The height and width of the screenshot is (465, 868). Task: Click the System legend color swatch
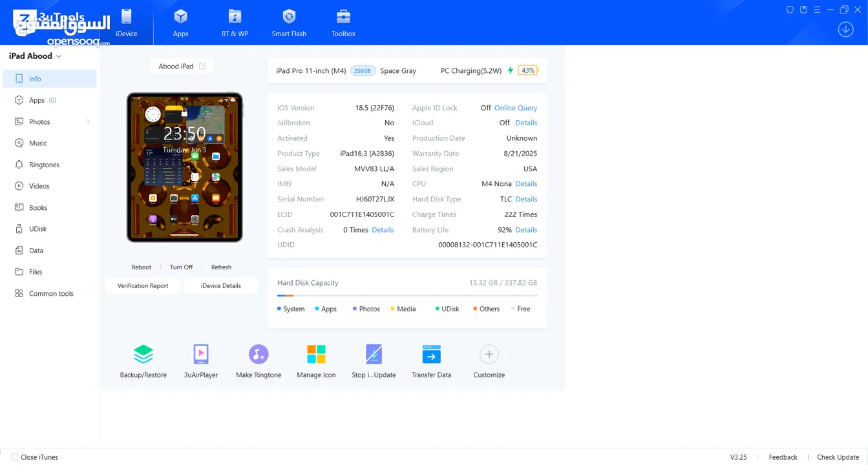pyautogui.click(x=279, y=309)
